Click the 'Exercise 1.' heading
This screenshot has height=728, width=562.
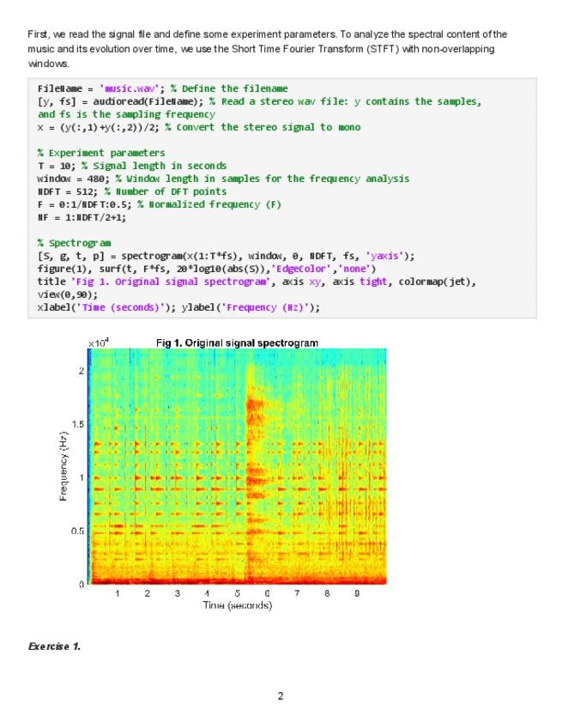click(x=54, y=646)
